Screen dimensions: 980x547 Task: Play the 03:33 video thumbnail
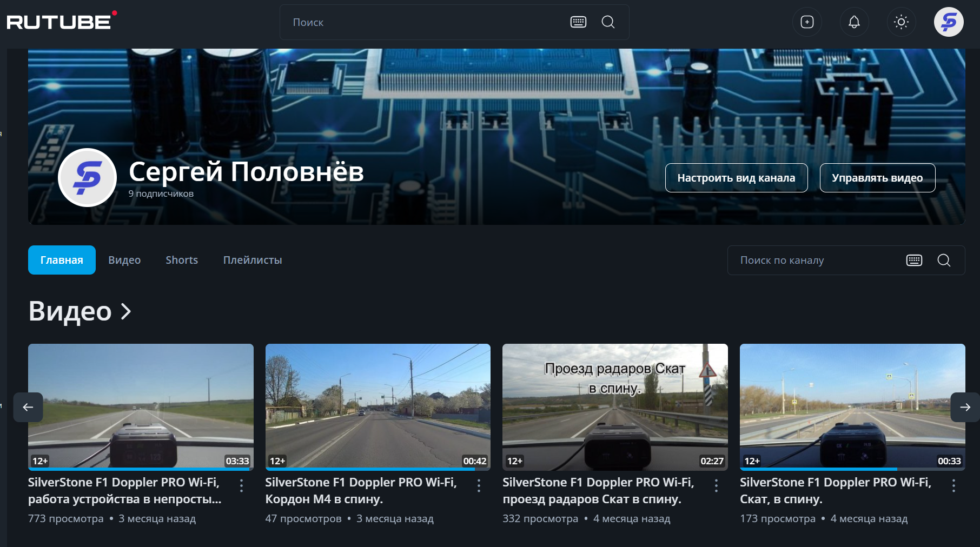tap(141, 406)
